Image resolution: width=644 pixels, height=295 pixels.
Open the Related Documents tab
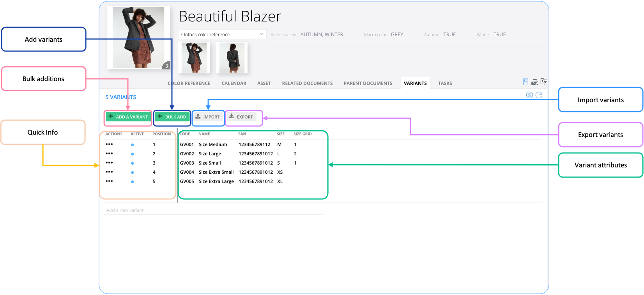307,84
